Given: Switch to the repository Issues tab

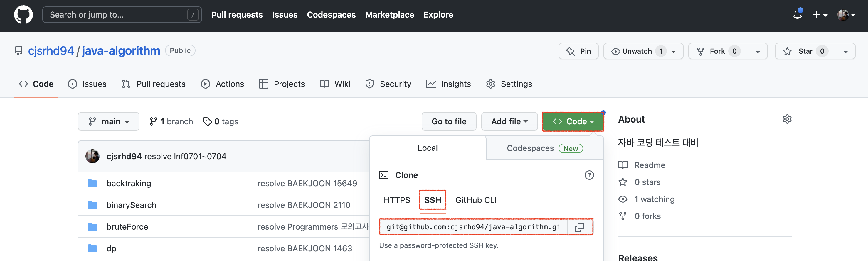Looking at the screenshot, I should (87, 84).
